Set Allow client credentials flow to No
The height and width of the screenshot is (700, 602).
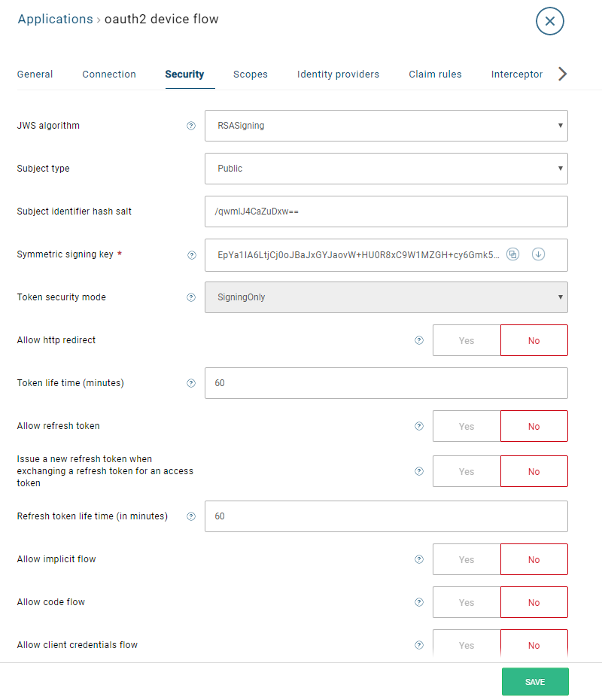tap(534, 645)
